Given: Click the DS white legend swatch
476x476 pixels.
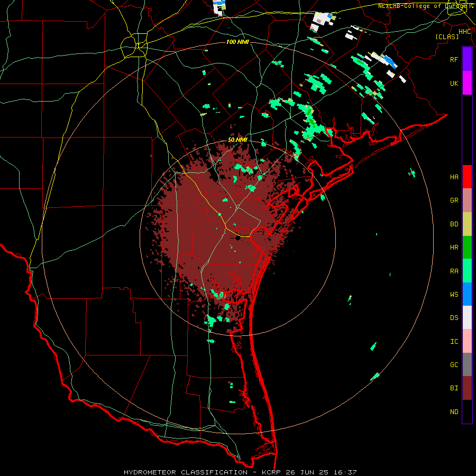Looking at the screenshot, I should point(467,317).
